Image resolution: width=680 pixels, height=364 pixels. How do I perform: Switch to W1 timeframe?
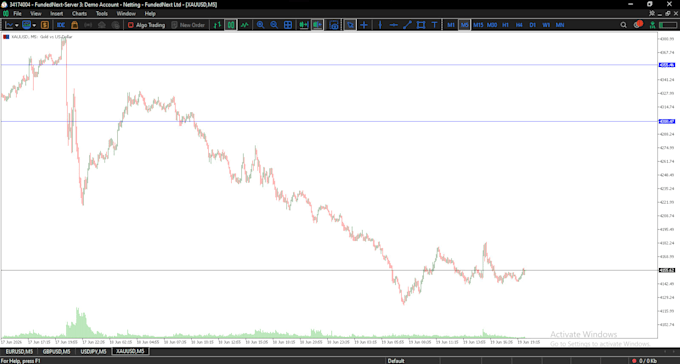[546, 25]
